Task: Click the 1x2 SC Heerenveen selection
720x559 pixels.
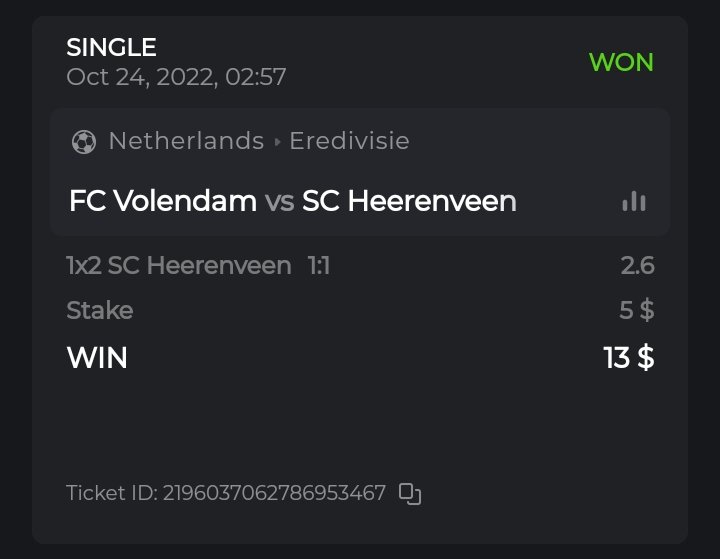Action: pyautogui.click(x=179, y=265)
